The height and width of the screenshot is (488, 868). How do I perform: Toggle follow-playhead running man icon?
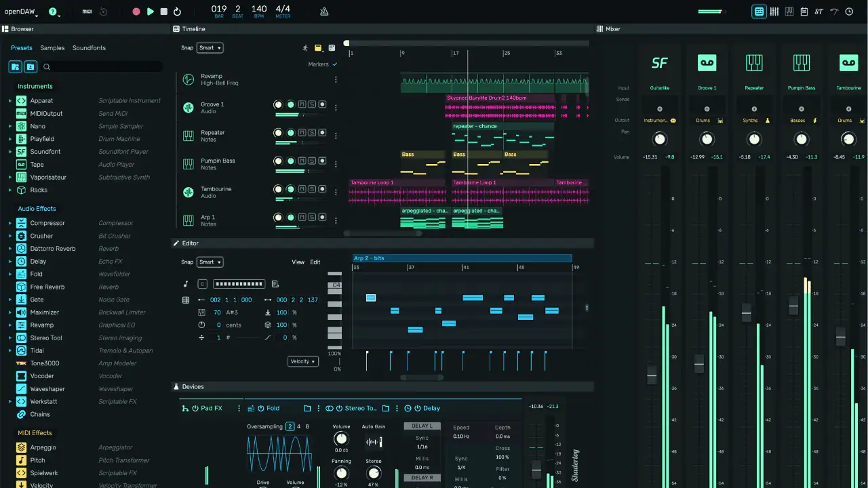point(305,48)
